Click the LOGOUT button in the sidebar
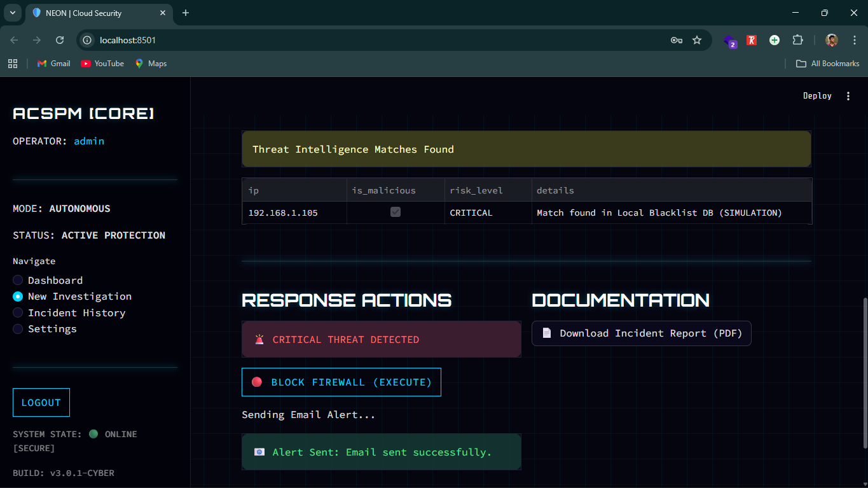The image size is (868, 488). click(x=41, y=402)
